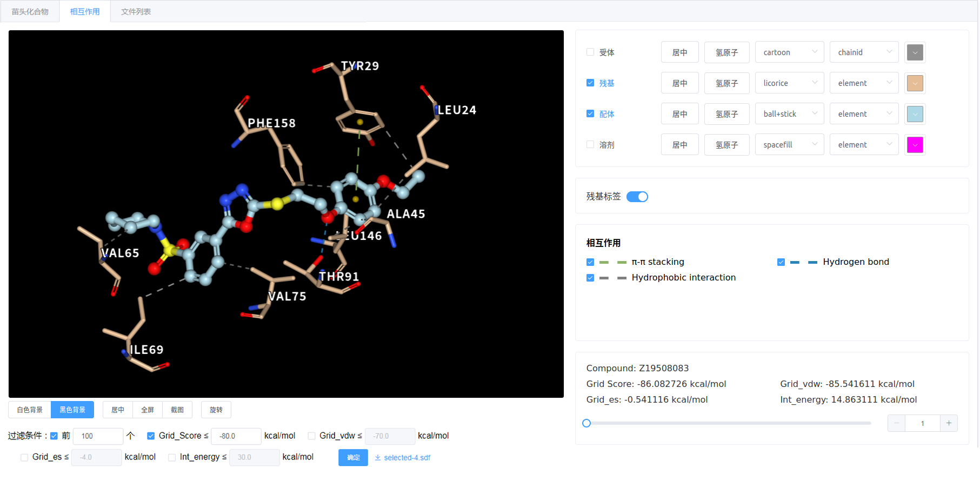Increase compound index with plus stepper

pyautogui.click(x=949, y=423)
